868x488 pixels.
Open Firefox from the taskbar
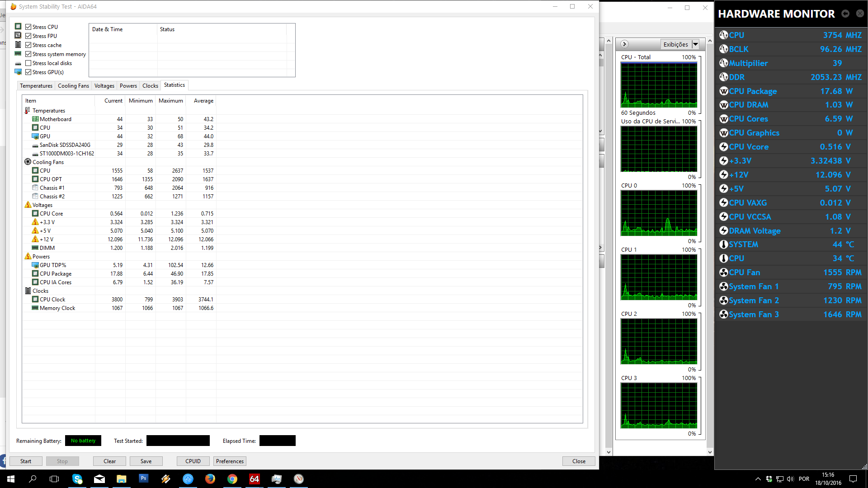(x=210, y=479)
